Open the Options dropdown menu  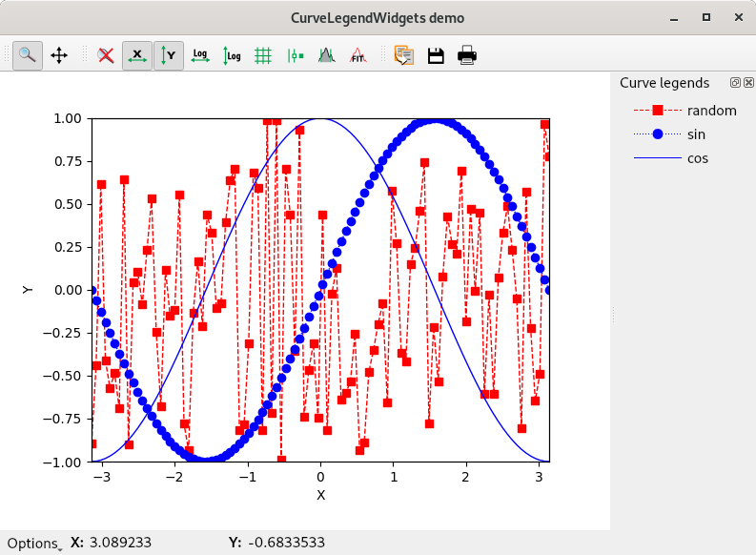[33, 544]
